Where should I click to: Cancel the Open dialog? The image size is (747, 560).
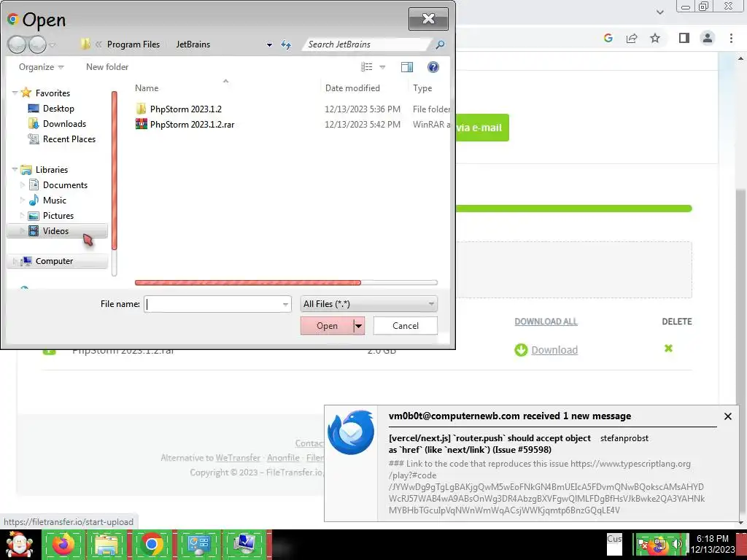[x=406, y=326]
